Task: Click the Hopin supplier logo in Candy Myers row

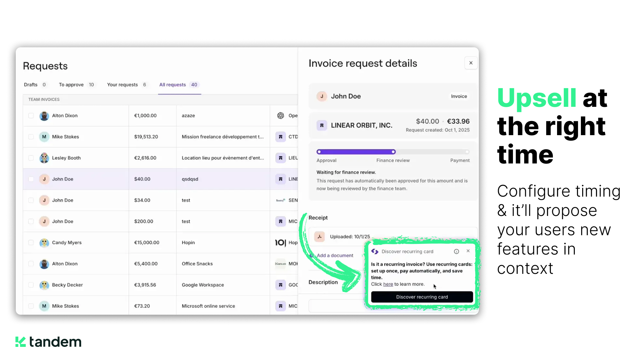Action: 280,243
